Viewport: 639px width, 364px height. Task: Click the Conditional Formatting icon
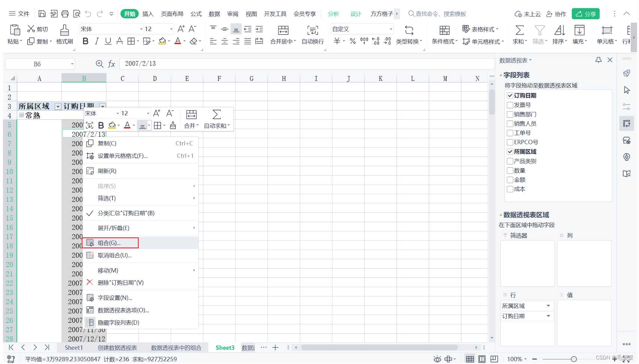coord(444,30)
